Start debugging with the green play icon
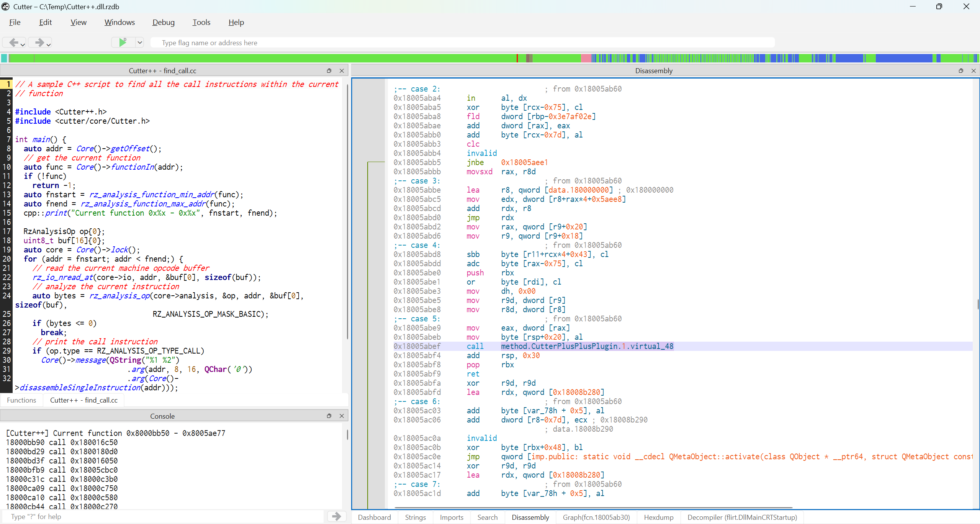Screen dimensions: 980x524 (123, 43)
